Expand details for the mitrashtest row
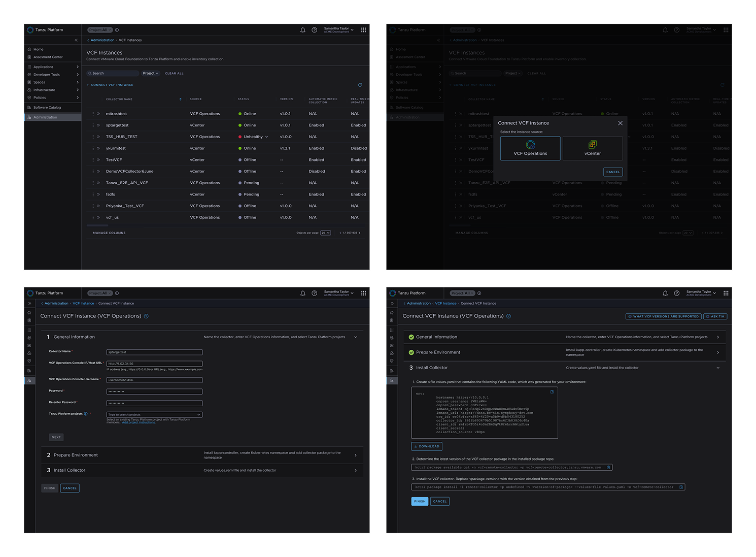 pos(98,114)
